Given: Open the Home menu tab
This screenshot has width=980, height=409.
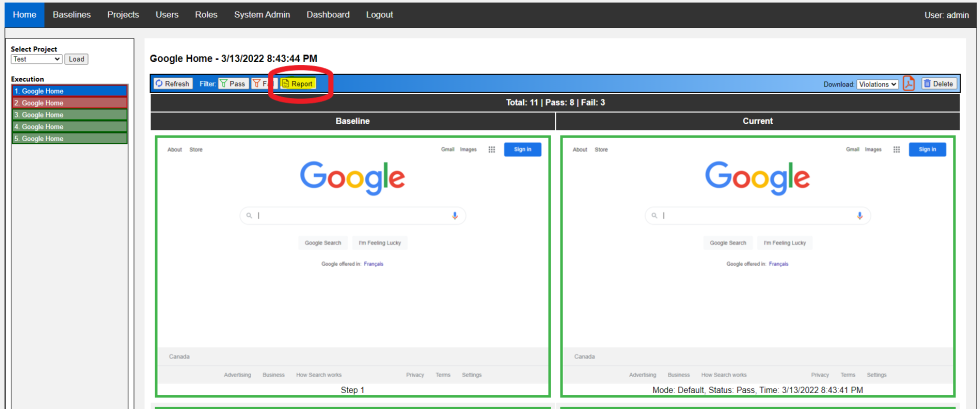Looking at the screenshot, I should click(x=24, y=15).
